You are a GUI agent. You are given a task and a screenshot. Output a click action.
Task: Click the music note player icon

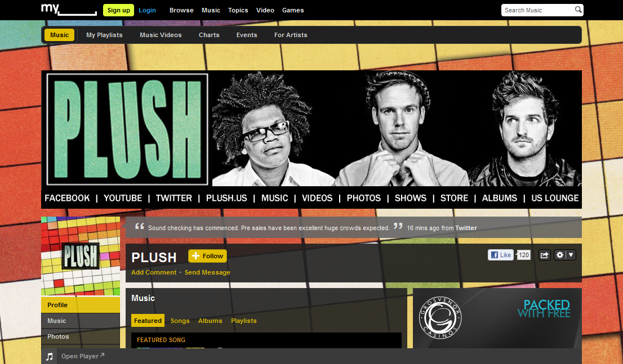point(49,357)
